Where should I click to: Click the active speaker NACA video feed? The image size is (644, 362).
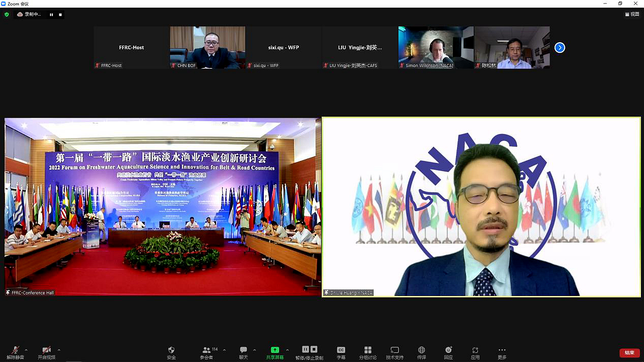tap(481, 207)
